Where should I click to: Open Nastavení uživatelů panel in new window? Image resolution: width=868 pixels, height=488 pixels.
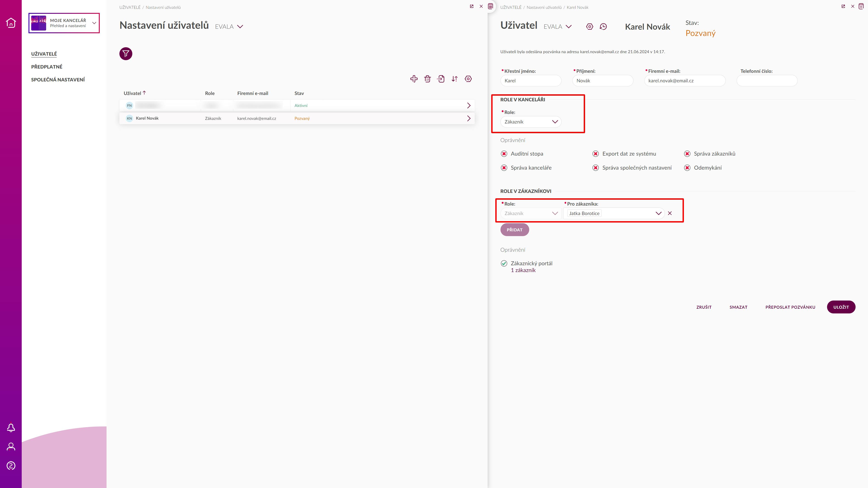472,6
